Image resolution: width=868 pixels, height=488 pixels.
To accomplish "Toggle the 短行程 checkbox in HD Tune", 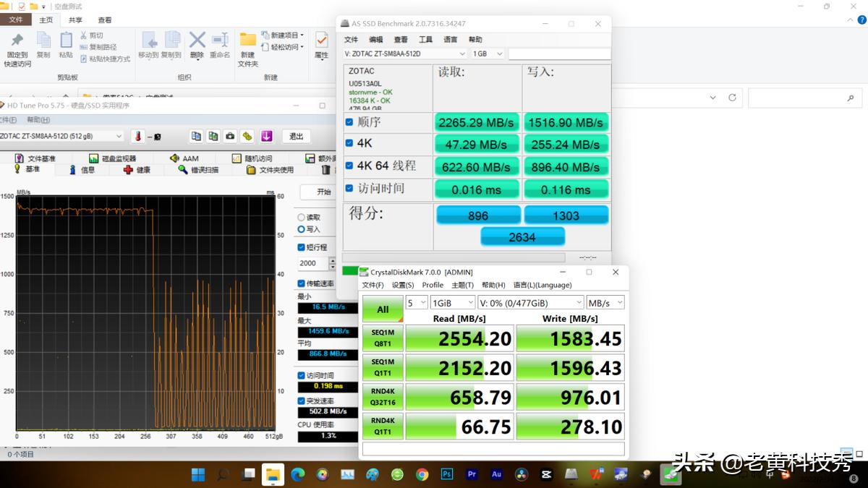I will click(x=302, y=247).
